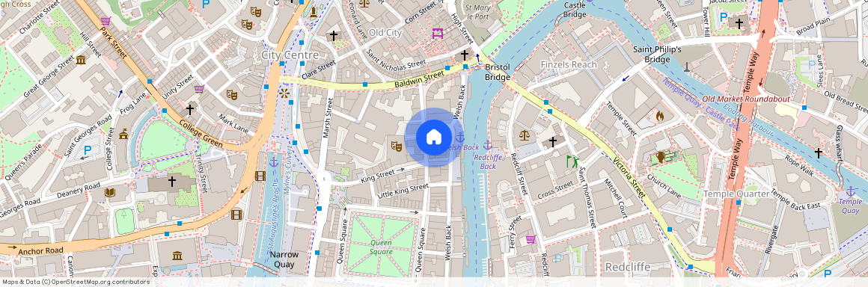Image resolution: width=868 pixels, height=287 pixels.
Task: Open the museum icon near Great George Street
Action: [x=81, y=59]
